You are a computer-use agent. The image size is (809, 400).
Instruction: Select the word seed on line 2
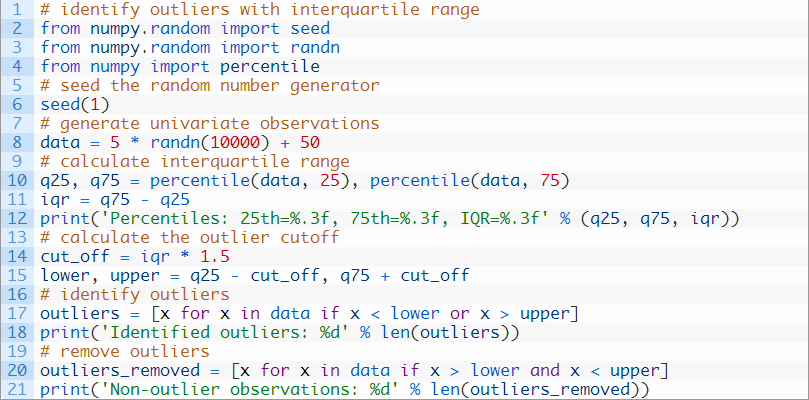tap(310, 28)
